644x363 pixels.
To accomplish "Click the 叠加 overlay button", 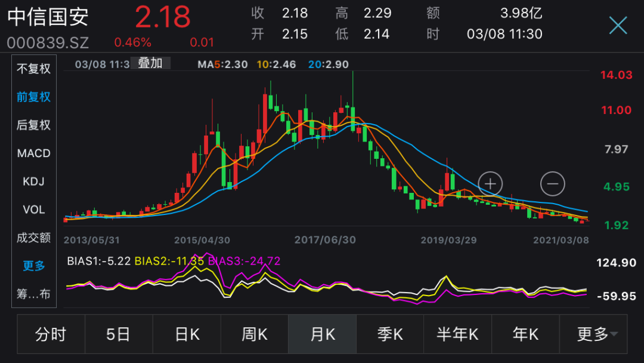I will 150,63.
